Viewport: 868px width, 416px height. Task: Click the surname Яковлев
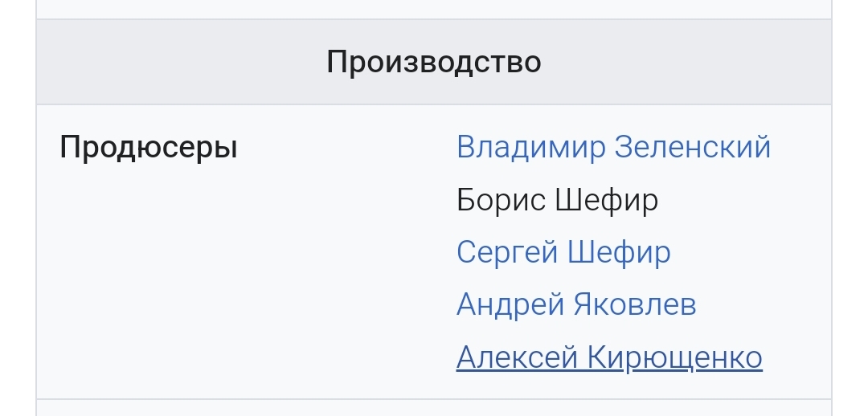(x=634, y=304)
